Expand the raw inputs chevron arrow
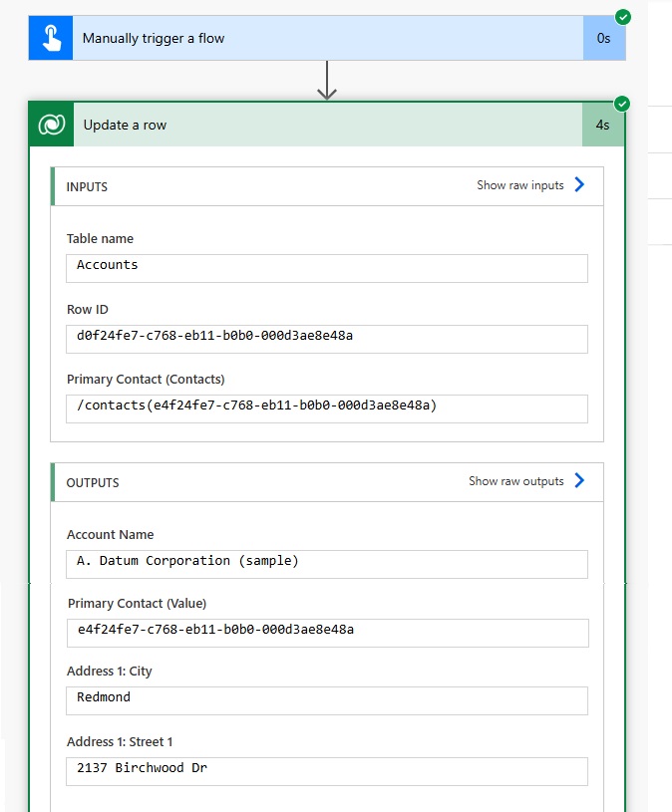 pyautogui.click(x=580, y=184)
